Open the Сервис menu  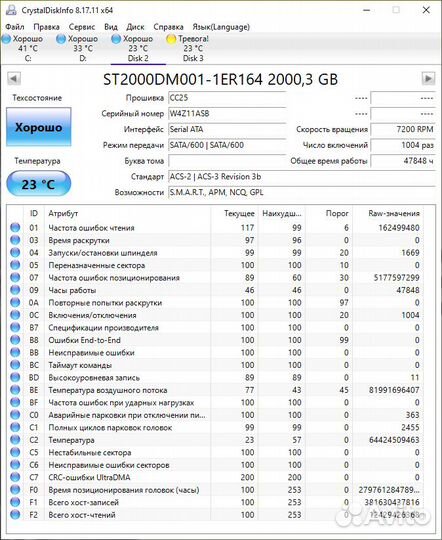[x=82, y=27]
